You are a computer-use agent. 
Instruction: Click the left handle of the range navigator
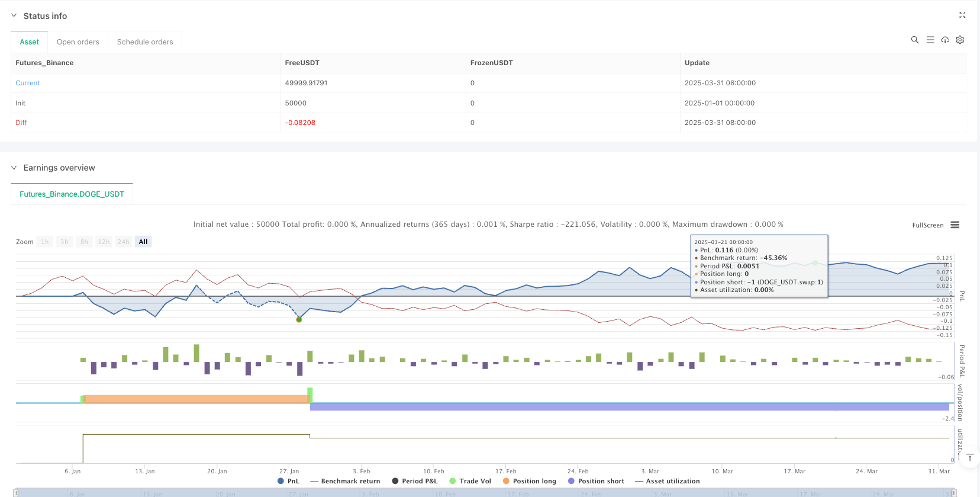[16, 493]
